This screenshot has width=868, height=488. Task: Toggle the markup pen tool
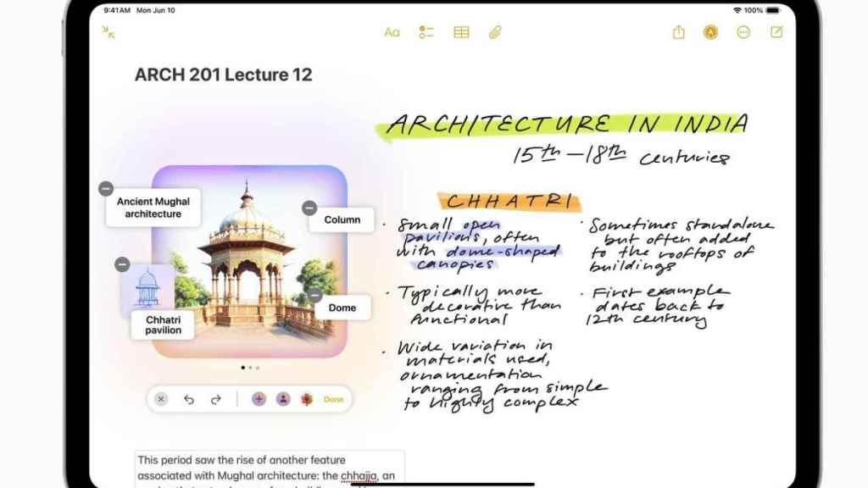click(x=710, y=32)
